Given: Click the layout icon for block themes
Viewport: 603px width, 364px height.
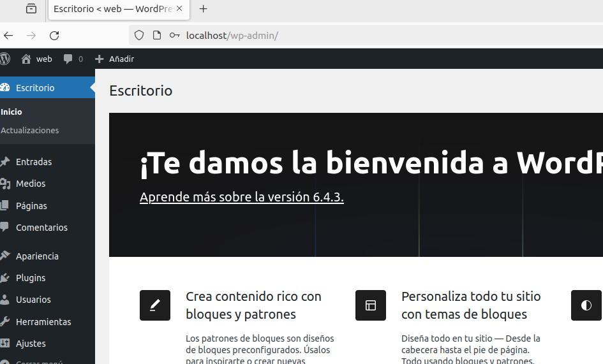Looking at the screenshot, I should (371, 305).
